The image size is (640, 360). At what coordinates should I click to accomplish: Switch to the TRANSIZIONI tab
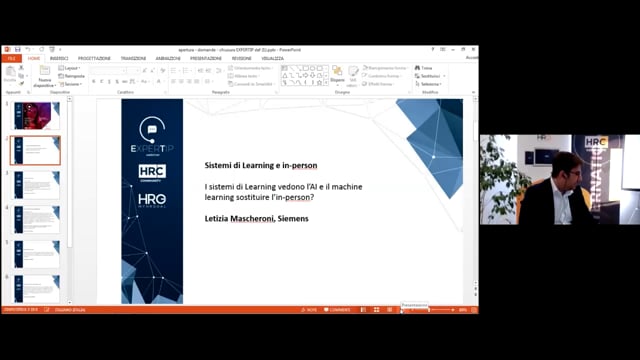coord(133,59)
